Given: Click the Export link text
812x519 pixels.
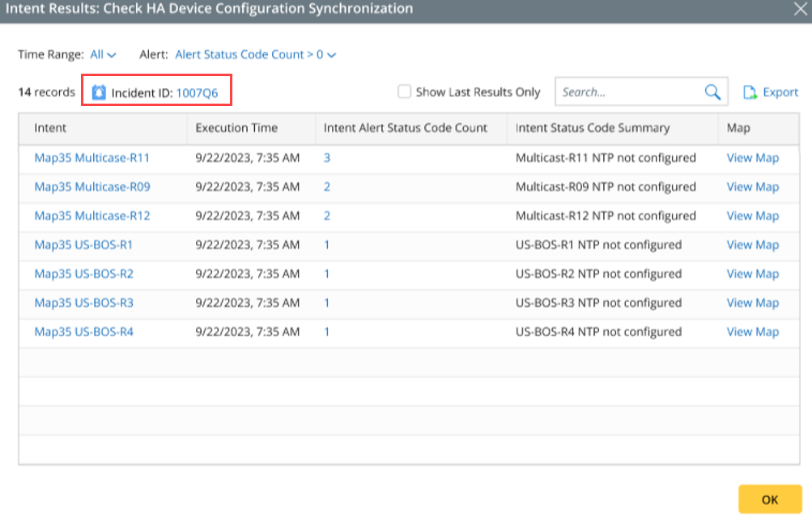Looking at the screenshot, I should coord(780,92).
